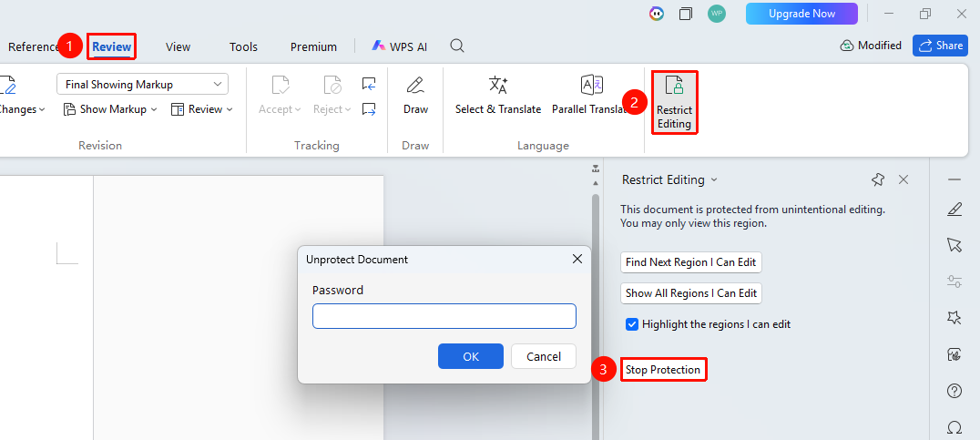Viewport: 980px width, 440px height.
Task: Click Select & Translate
Action: pyautogui.click(x=498, y=95)
